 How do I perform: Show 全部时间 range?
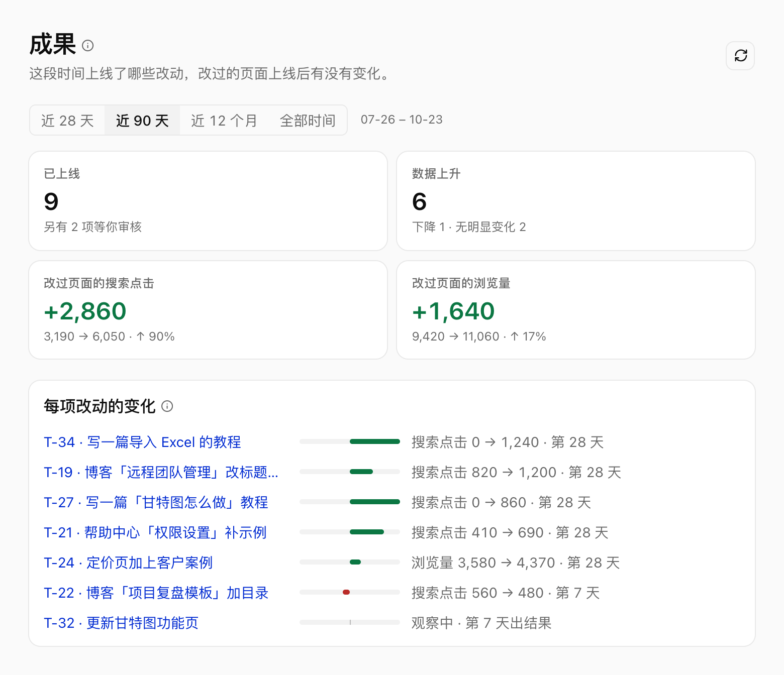tap(308, 120)
